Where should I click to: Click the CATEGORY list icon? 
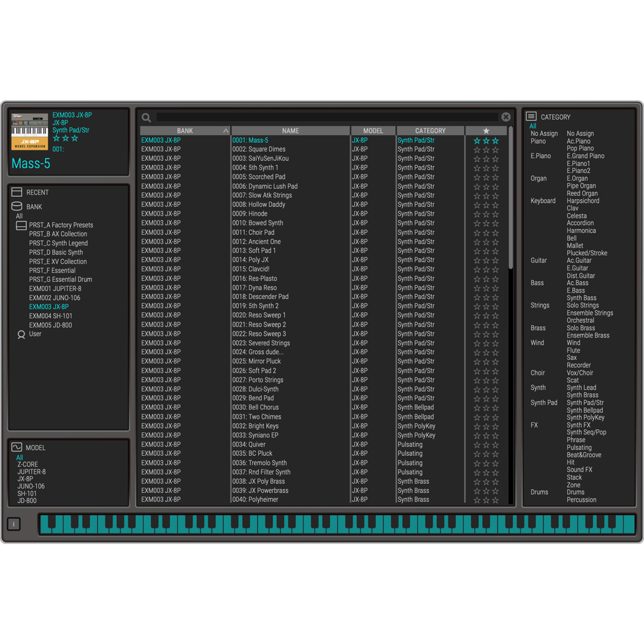point(531,116)
